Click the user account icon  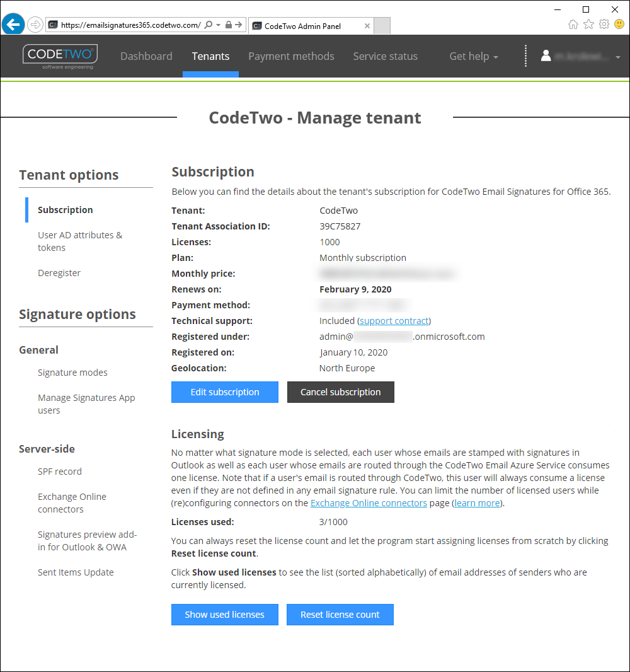click(x=546, y=55)
